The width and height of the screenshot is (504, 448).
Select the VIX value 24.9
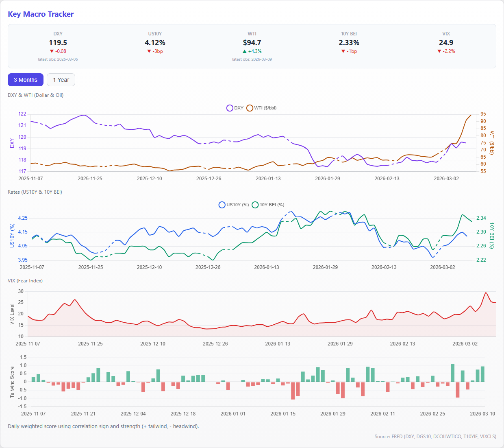pos(446,43)
